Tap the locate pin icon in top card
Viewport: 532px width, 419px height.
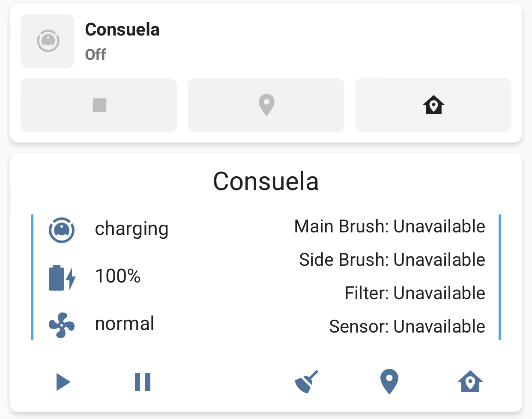coord(266,105)
